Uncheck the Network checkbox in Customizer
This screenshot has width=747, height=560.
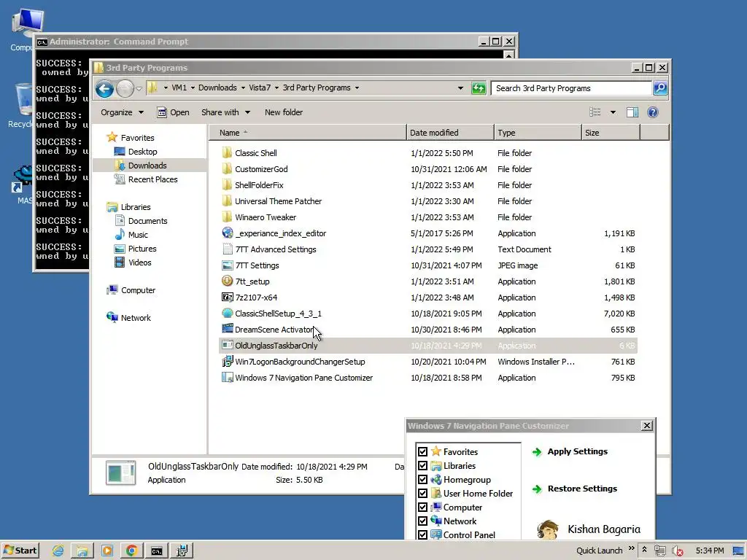click(x=422, y=521)
